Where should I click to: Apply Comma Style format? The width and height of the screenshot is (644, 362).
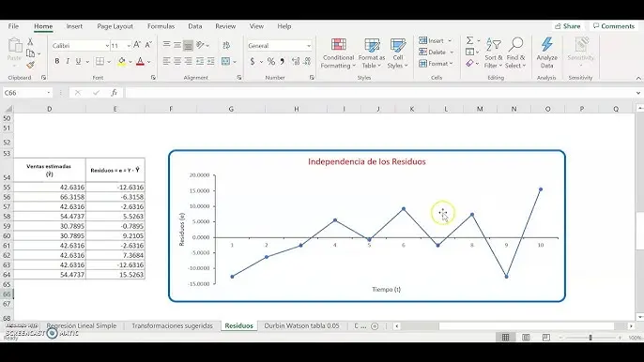click(283, 62)
